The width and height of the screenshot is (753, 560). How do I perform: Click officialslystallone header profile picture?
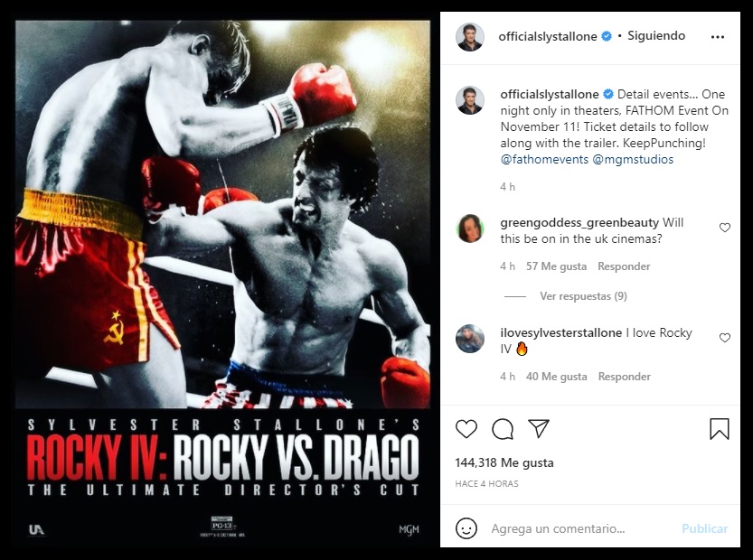pos(470,36)
